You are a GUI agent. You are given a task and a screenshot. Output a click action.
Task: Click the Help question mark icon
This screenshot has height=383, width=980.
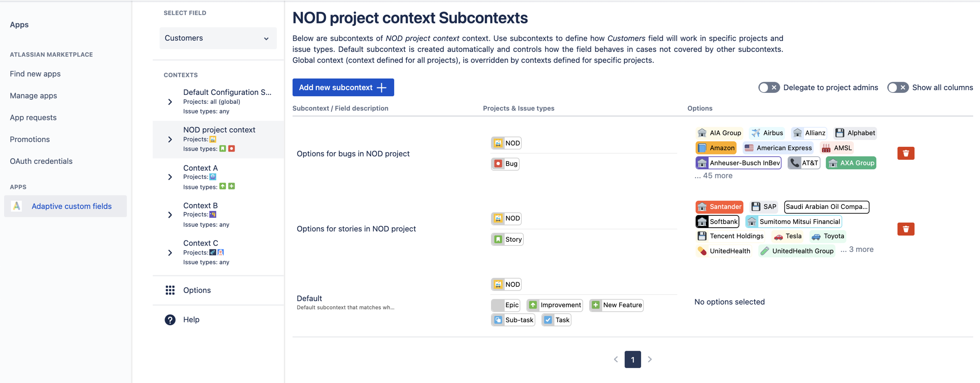coord(170,320)
